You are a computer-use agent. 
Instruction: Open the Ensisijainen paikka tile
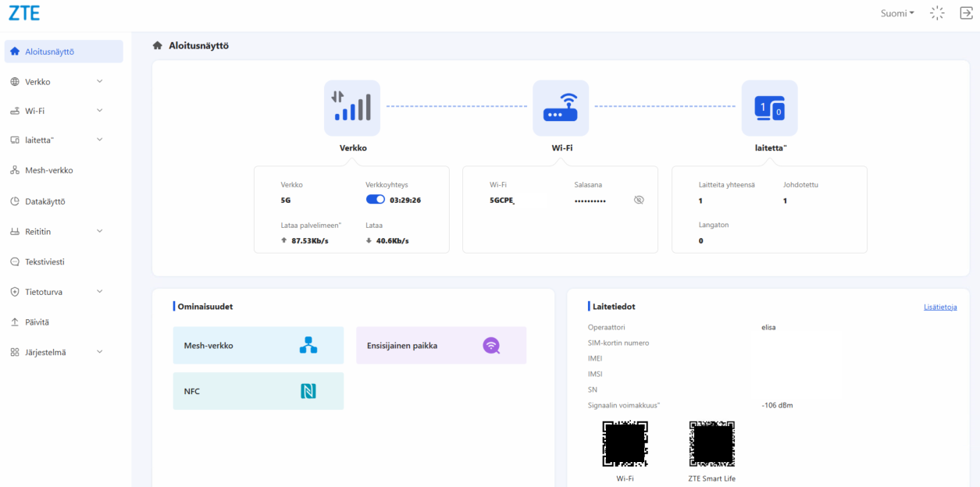(x=440, y=345)
